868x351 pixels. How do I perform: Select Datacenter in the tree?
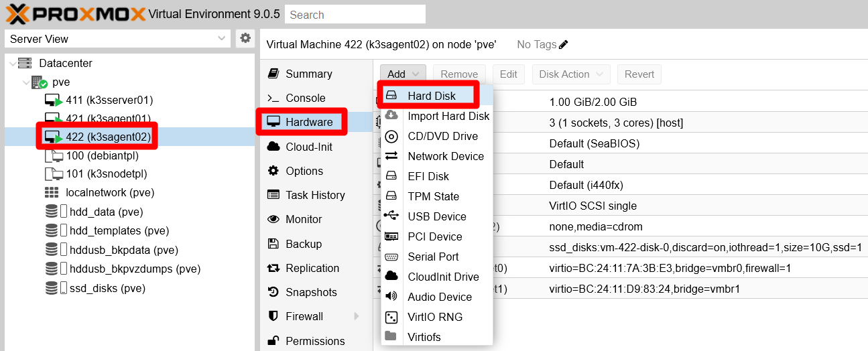[66, 63]
